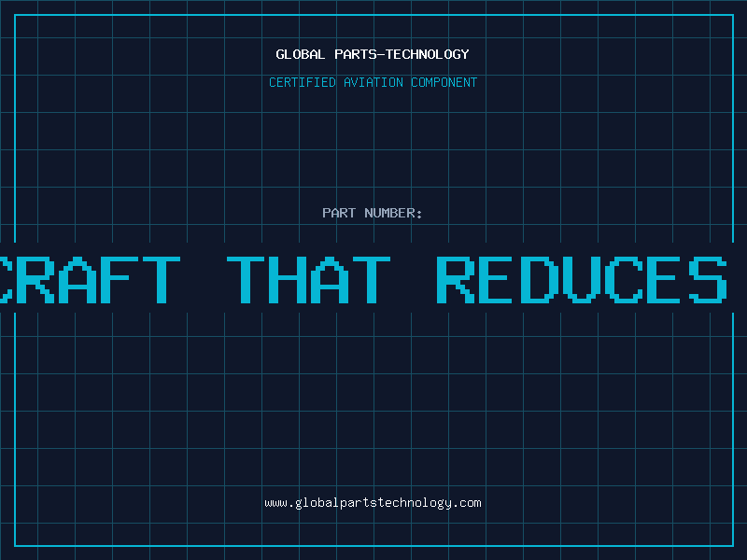The height and width of the screenshot is (560, 747).
Task: Select the PARTS-TECHNOLOGY header text
Action: (402, 54)
